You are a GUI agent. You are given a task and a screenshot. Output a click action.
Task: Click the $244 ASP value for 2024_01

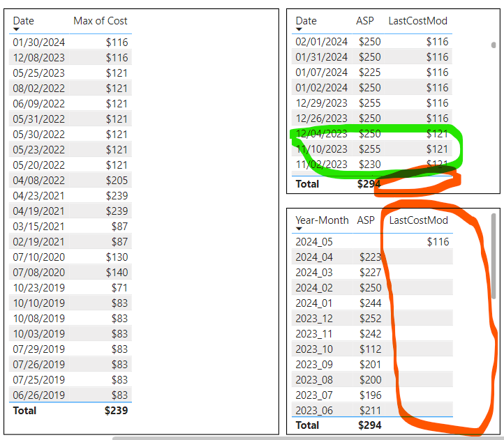pos(370,303)
